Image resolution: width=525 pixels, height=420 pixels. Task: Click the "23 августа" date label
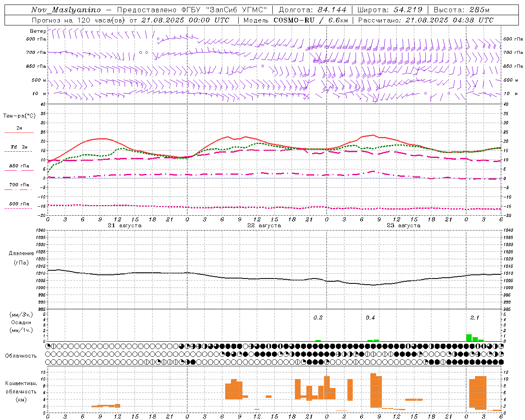[x=404, y=226]
